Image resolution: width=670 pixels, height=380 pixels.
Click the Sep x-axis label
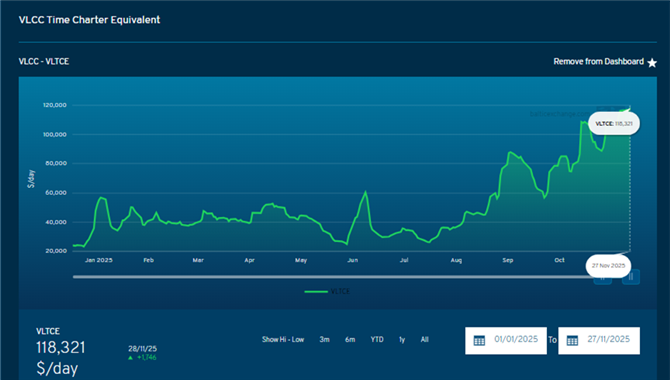tap(508, 260)
